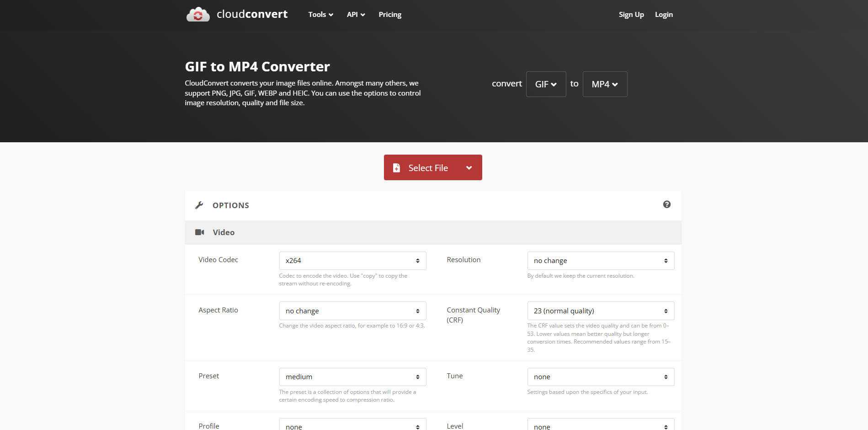Click Login
868x430 pixels.
[664, 14]
